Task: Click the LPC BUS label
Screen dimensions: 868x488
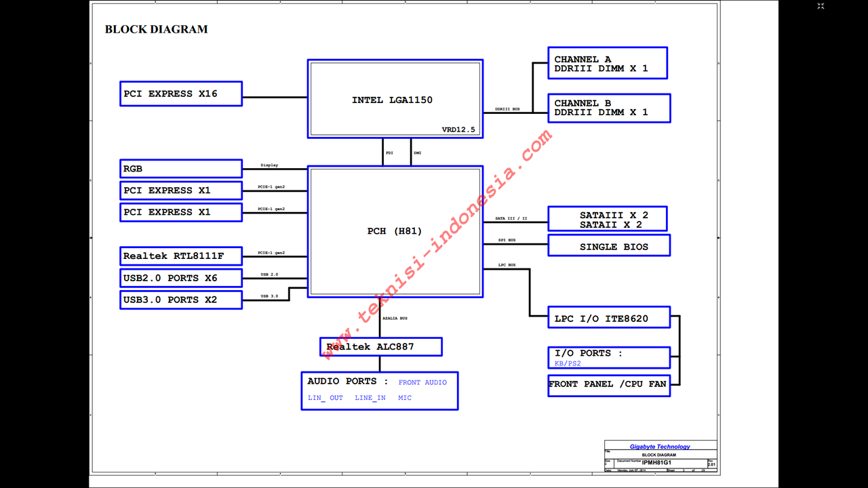Action: pyautogui.click(x=507, y=265)
